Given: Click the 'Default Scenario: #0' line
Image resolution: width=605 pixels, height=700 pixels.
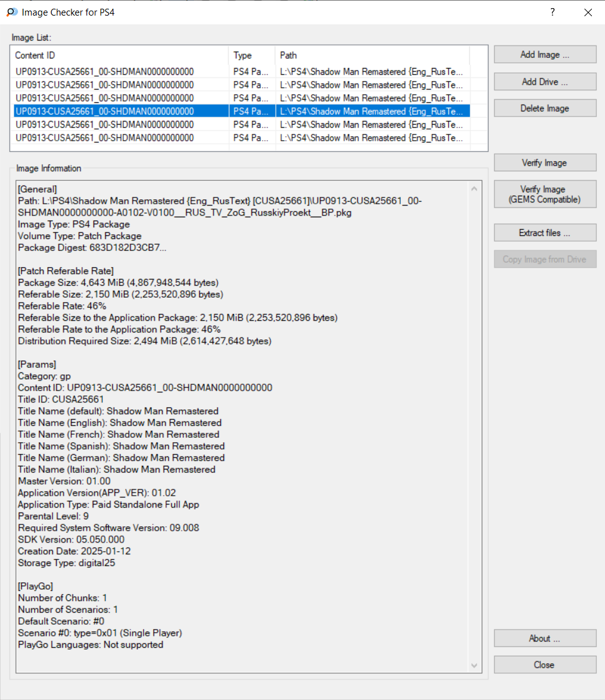Looking at the screenshot, I should click(x=61, y=621).
